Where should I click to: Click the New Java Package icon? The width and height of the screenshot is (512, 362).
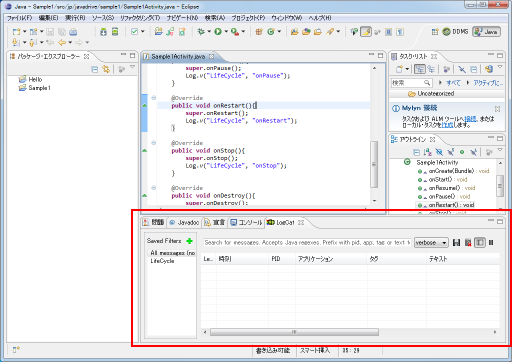click(x=259, y=32)
